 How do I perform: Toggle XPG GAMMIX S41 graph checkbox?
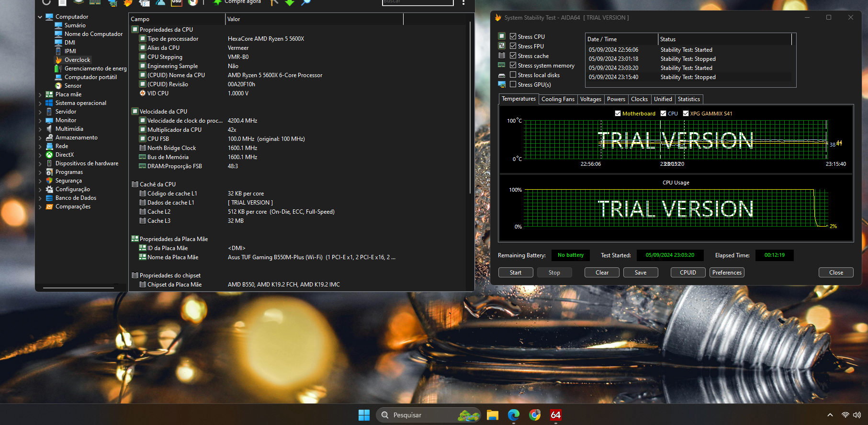tap(686, 114)
